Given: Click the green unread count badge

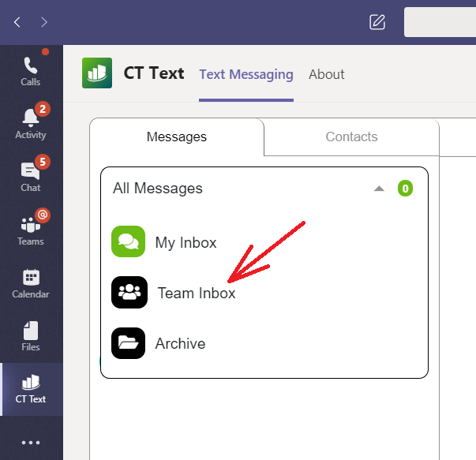Looking at the screenshot, I should [405, 189].
